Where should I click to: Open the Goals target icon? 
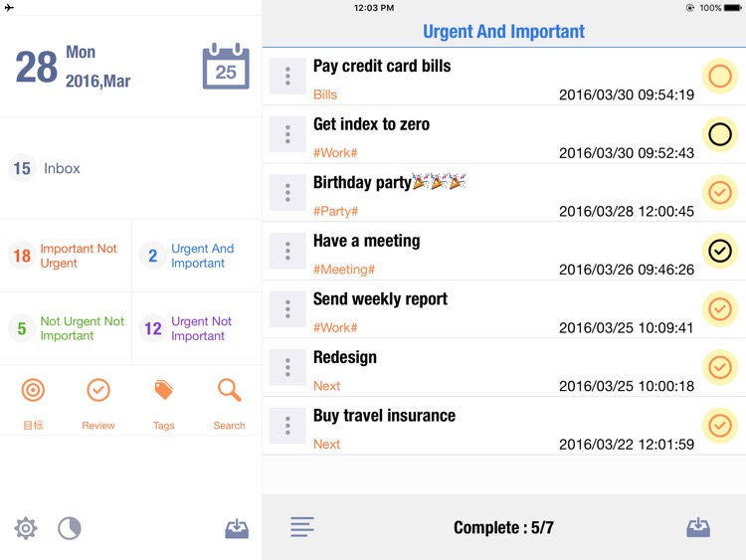33,390
